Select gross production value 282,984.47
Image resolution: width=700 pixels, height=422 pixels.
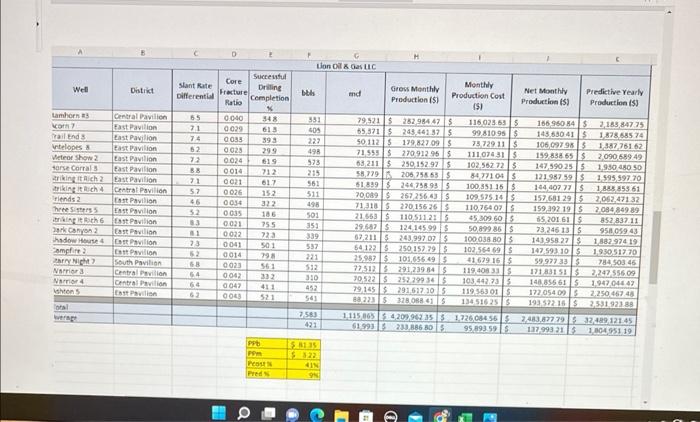tap(415, 121)
